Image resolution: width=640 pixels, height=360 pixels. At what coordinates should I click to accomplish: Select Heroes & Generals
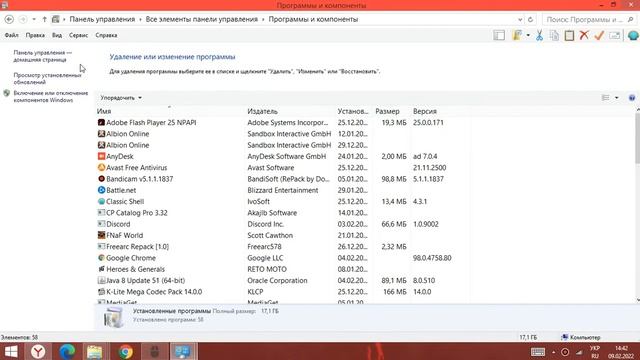click(135, 269)
